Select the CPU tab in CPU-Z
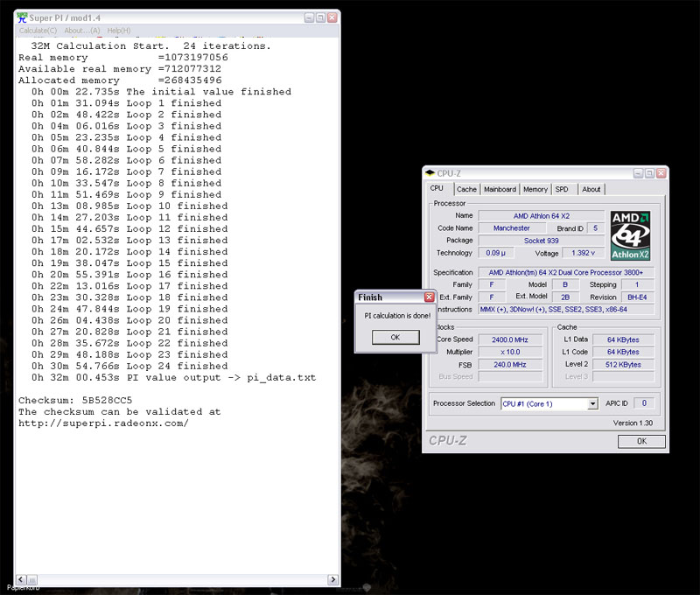 tap(439, 188)
